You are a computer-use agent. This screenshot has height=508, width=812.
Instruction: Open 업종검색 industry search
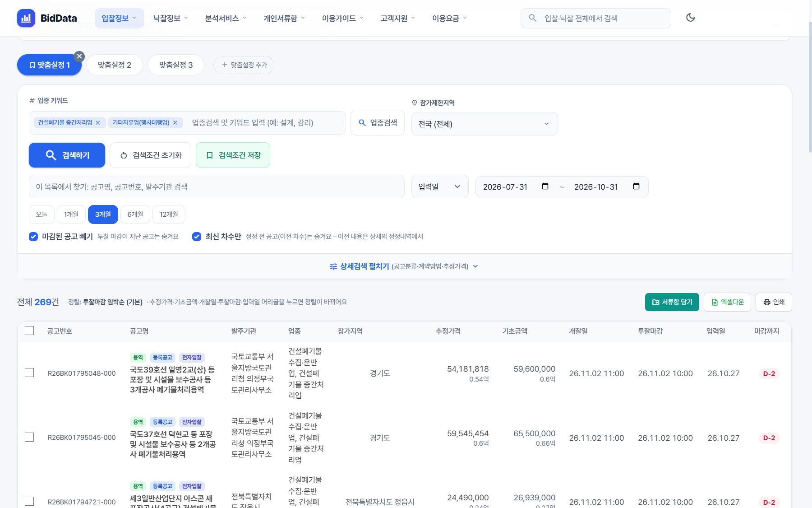(378, 123)
